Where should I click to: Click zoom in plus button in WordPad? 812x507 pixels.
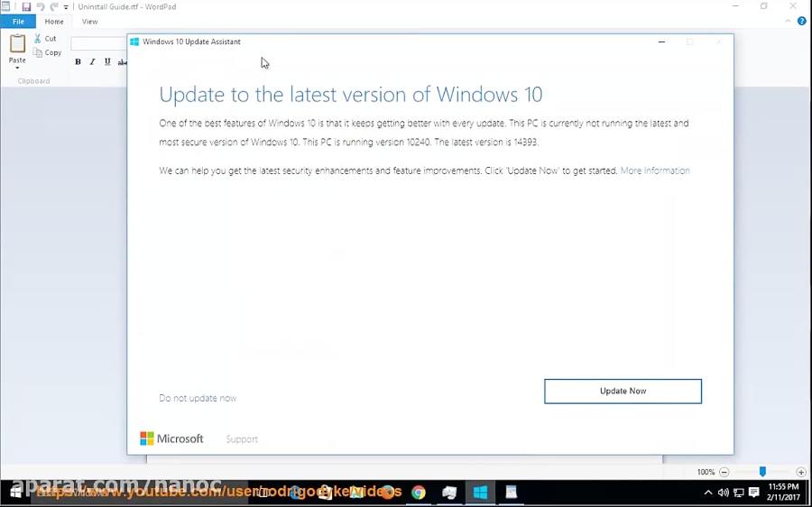coord(801,472)
